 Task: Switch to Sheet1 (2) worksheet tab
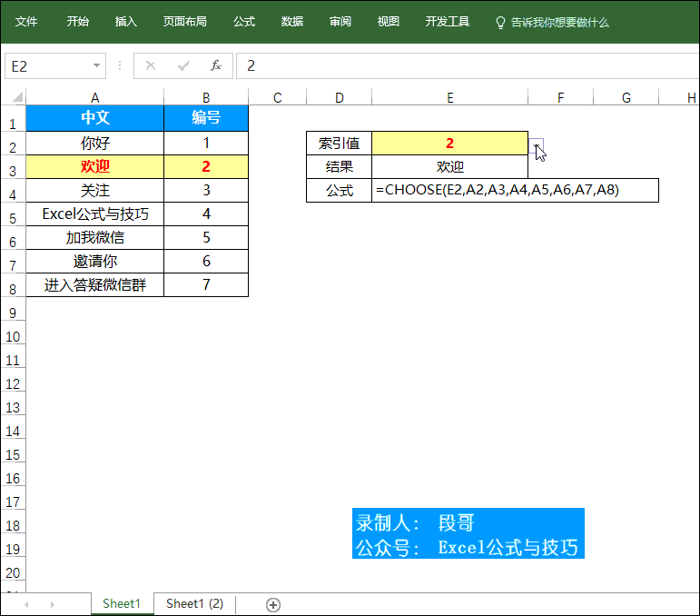click(194, 604)
